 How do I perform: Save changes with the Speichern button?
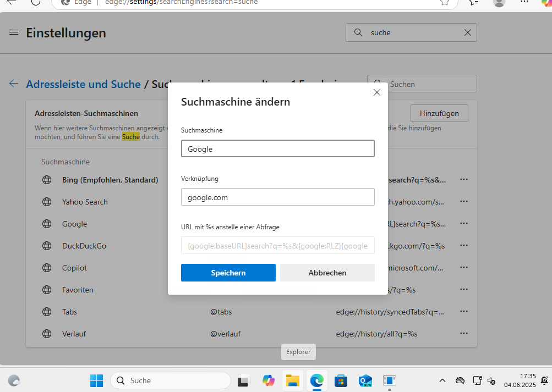point(228,273)
